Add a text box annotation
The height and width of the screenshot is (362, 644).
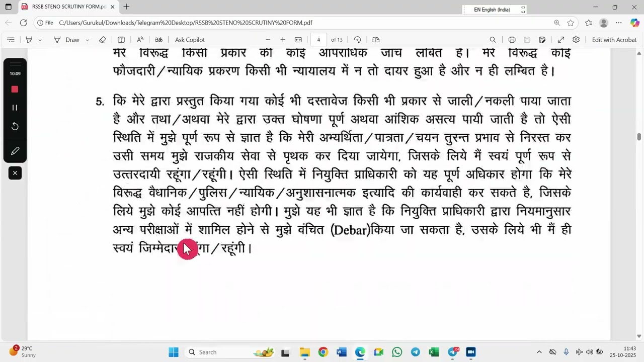(x=121, y=40)
